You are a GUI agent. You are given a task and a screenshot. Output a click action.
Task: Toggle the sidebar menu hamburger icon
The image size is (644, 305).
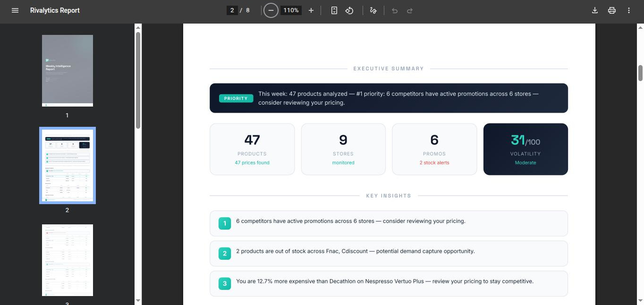pos(15,10)
